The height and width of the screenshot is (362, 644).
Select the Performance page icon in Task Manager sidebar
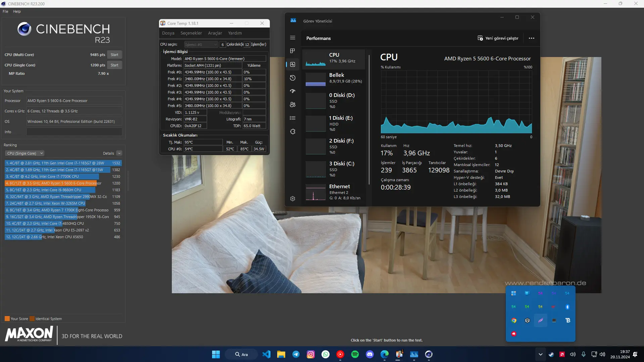293,64
